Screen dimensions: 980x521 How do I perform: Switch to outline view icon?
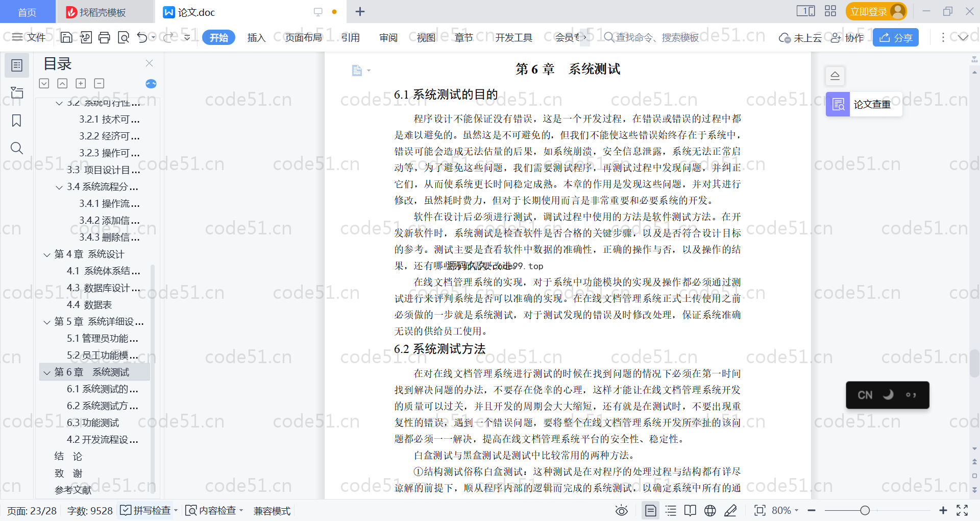(x=671, y=510)
